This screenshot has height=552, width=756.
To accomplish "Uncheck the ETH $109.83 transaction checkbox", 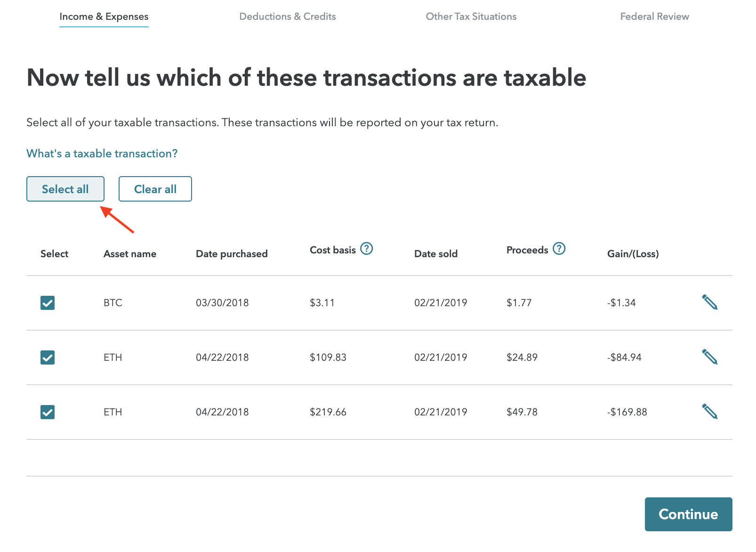I will [48, 357].
